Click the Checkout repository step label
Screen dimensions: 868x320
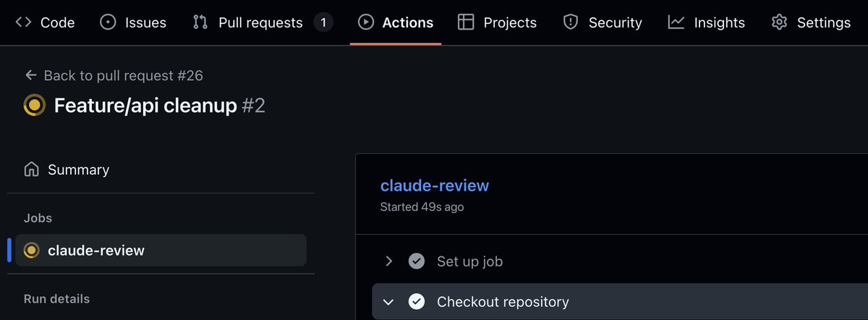(503, 302)
